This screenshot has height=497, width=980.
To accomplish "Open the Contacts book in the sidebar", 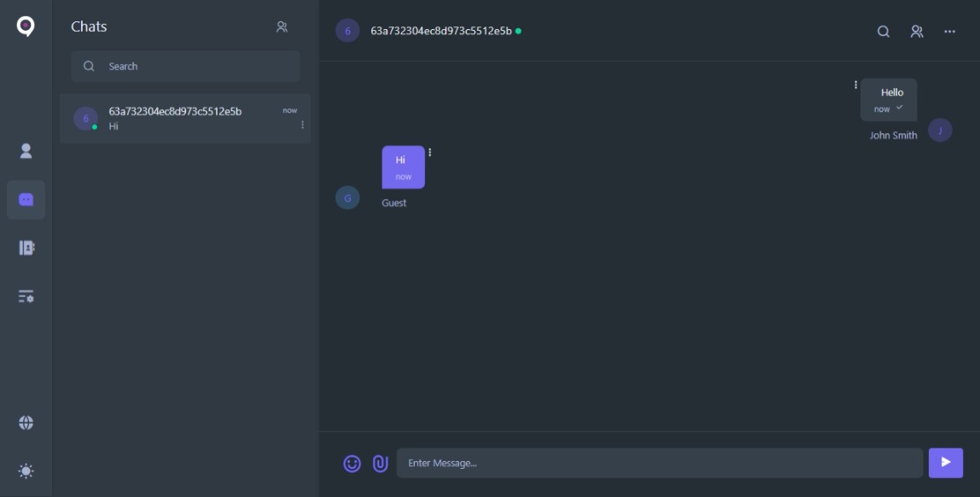I will [x=26, y=246].
